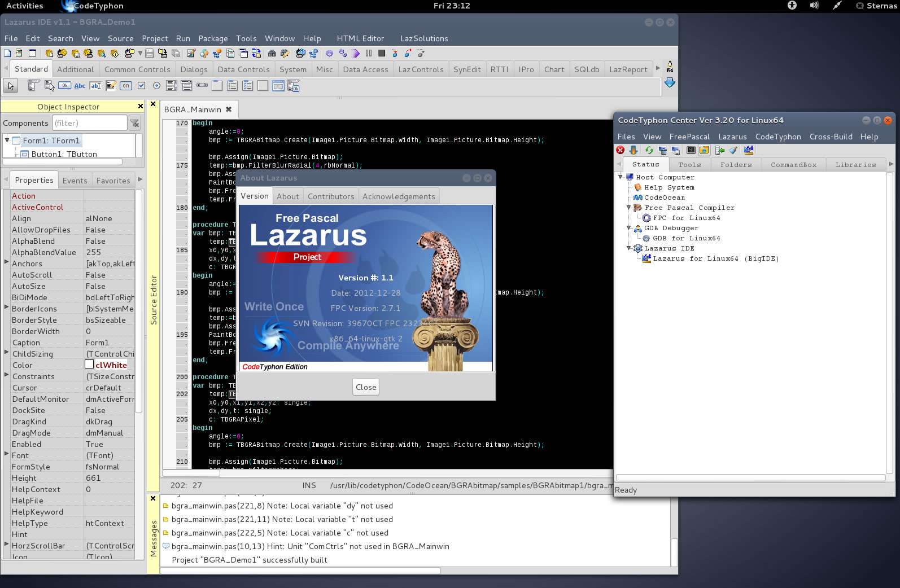900x588 pixels.
Task: Close the BGRA_Mainwin editor tab
Action: coord(229,109)
